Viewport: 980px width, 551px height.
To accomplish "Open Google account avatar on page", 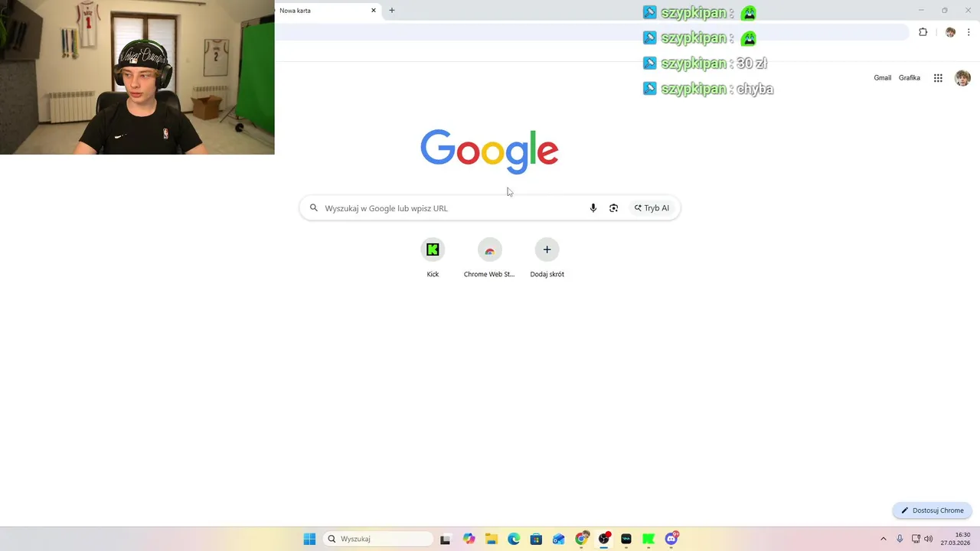I will [962, 78].
